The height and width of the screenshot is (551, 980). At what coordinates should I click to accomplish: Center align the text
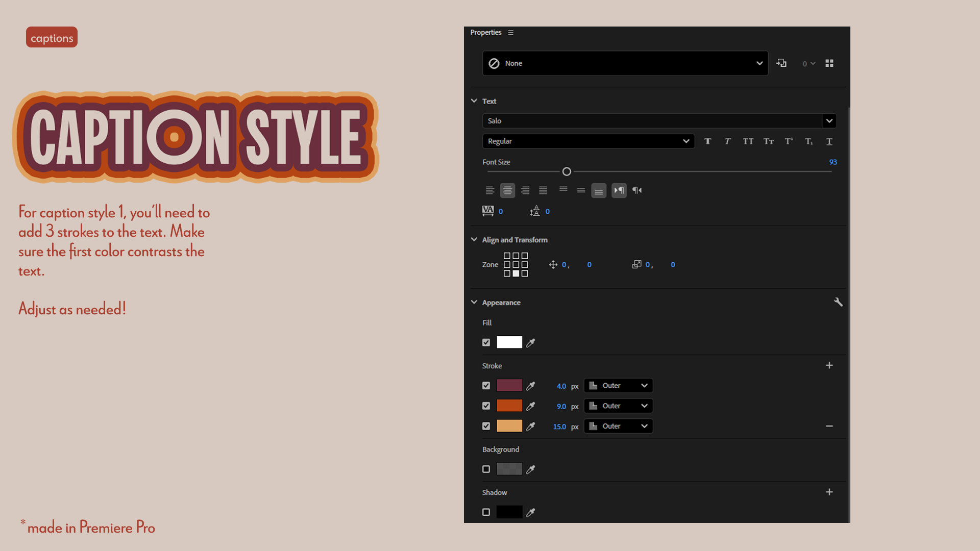[507, 190]
